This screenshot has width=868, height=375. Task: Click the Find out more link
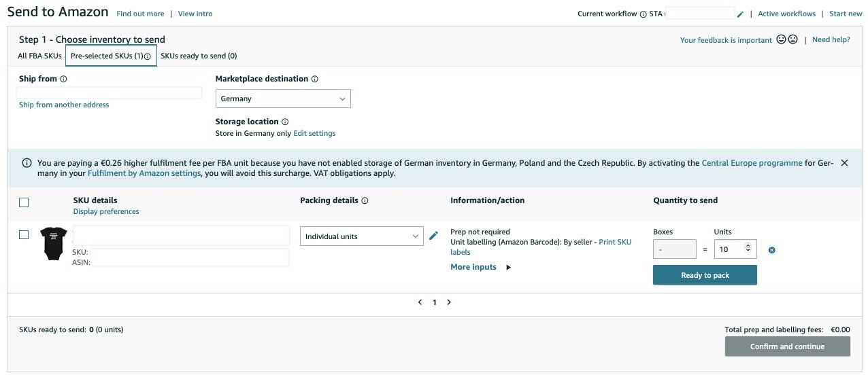coord(140,14)
